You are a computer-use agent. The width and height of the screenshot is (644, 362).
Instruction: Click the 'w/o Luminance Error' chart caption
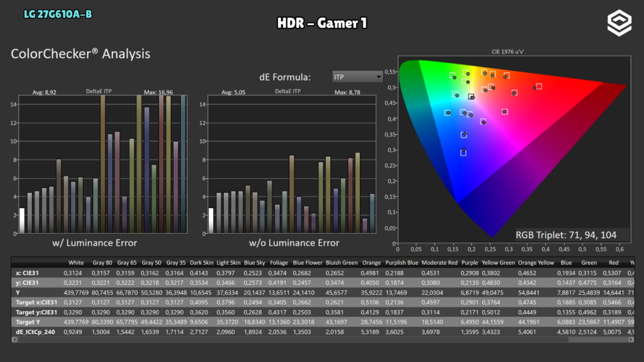(x=294, y=243)
